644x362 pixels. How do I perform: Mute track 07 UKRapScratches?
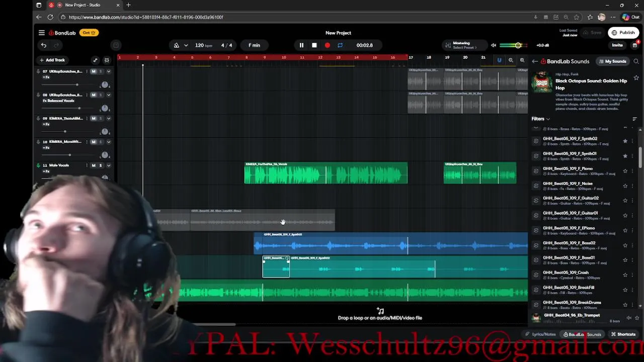click(x=93, y=71)
